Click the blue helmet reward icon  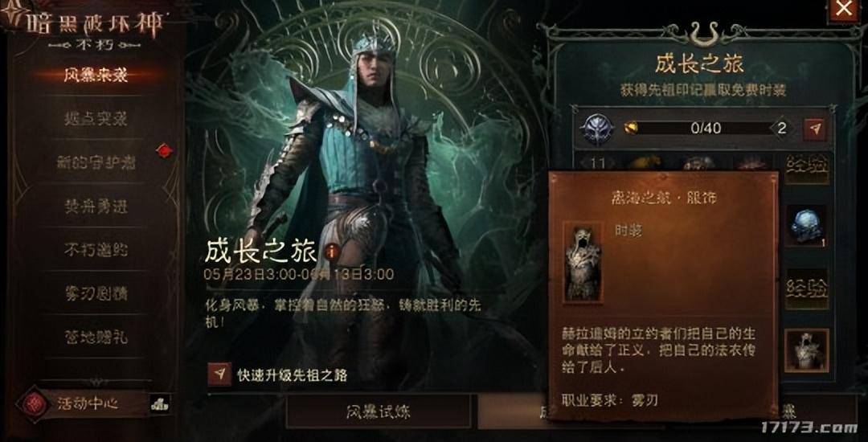click(807, 225)
